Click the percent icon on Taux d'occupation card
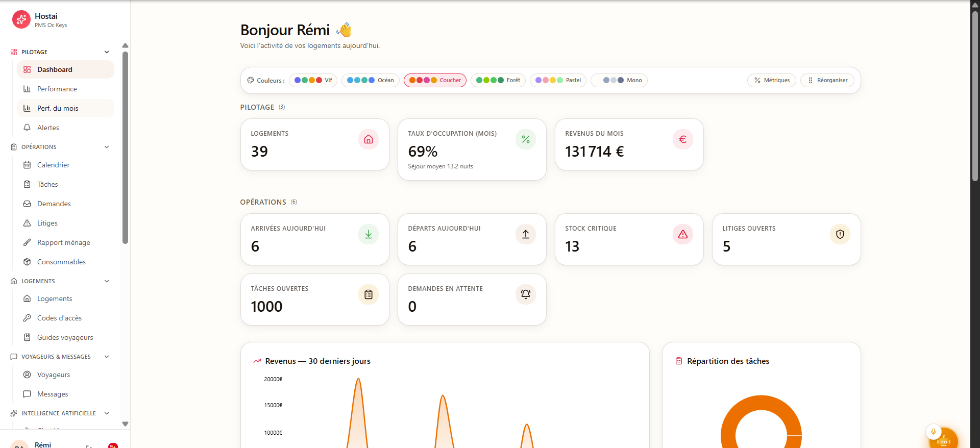 pos(526,139)
